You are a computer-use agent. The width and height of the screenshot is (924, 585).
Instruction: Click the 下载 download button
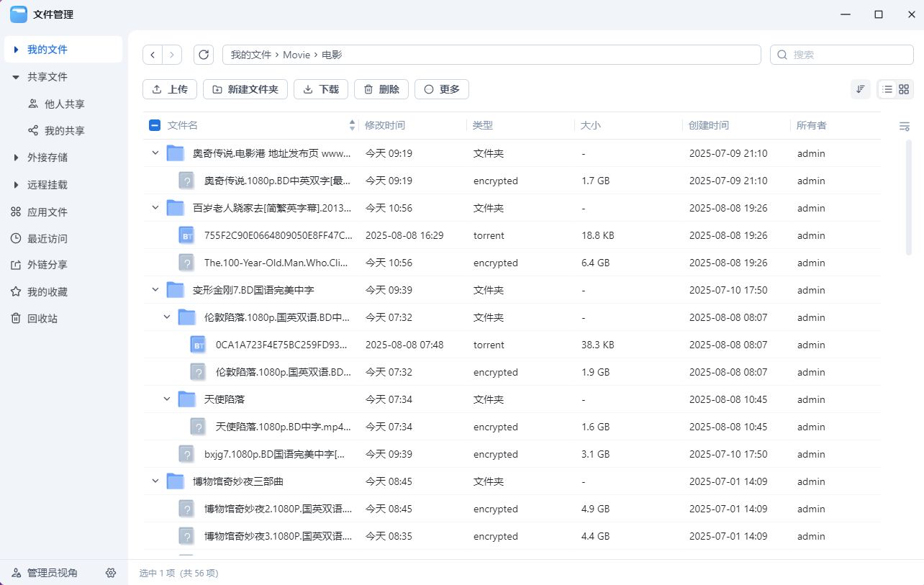click(x=321, y=89)
